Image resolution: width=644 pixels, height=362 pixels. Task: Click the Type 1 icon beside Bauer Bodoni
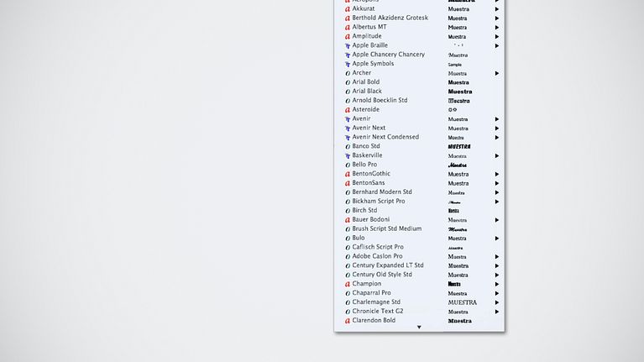(x=348, y=220)
